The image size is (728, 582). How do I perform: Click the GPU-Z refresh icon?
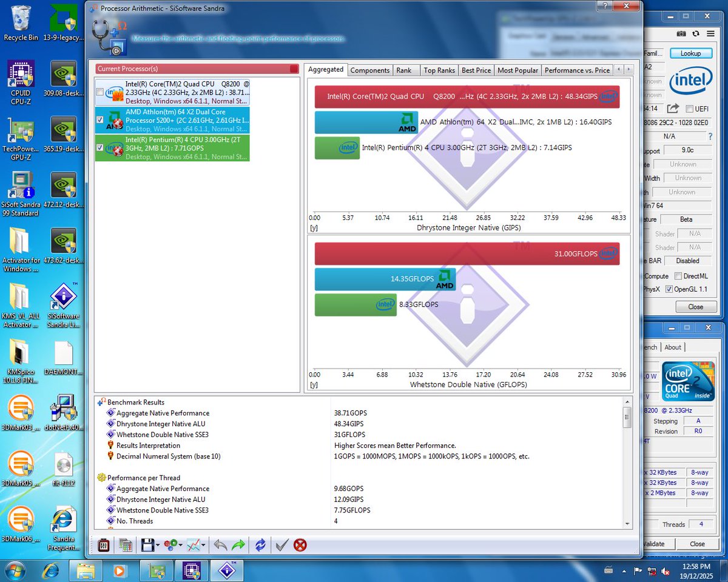coord(695,34)
